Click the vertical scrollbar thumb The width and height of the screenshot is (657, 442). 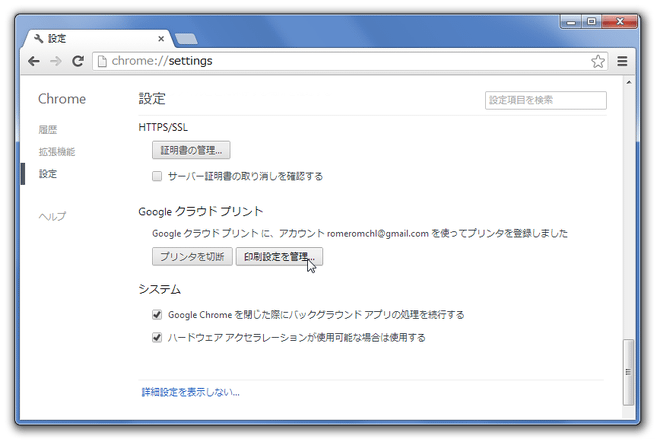pos(628,372)
